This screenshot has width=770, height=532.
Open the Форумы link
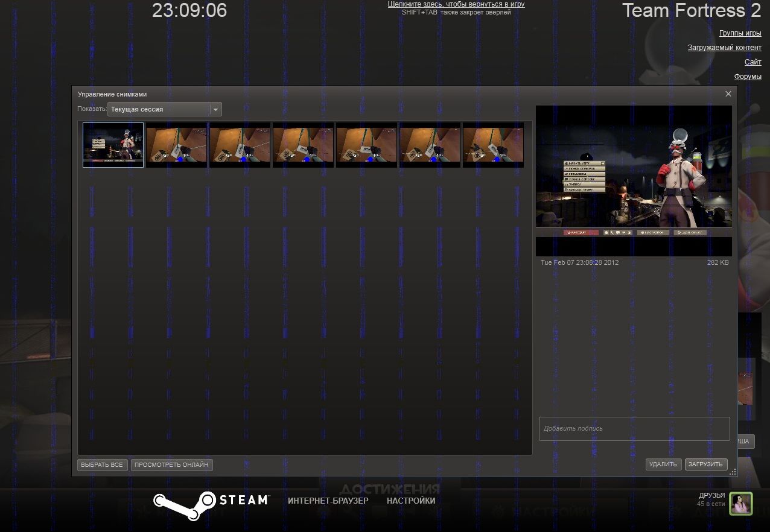pos(748,77)
